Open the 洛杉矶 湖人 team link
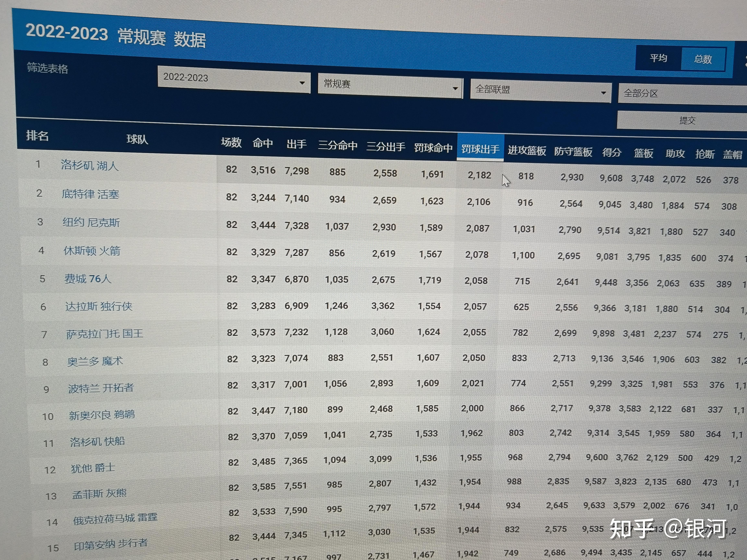The height and width of the screenshot is (560, 747). click(90, 165)
